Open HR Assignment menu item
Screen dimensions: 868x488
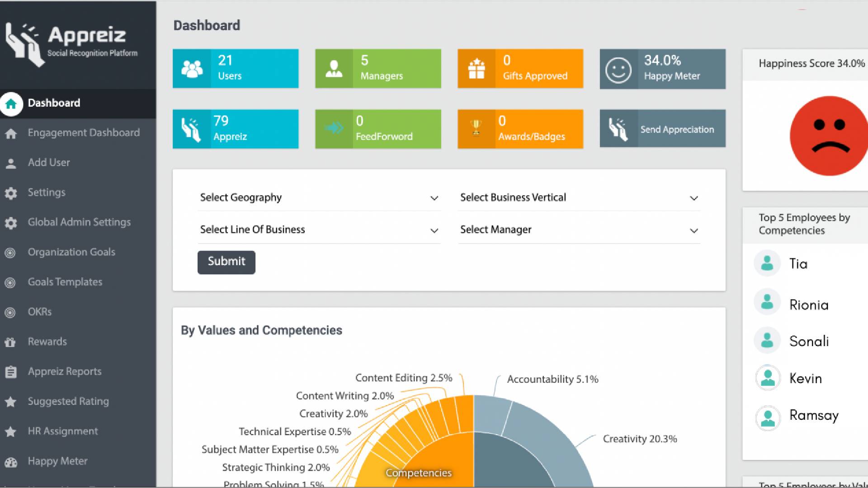[x=78, y=432]
